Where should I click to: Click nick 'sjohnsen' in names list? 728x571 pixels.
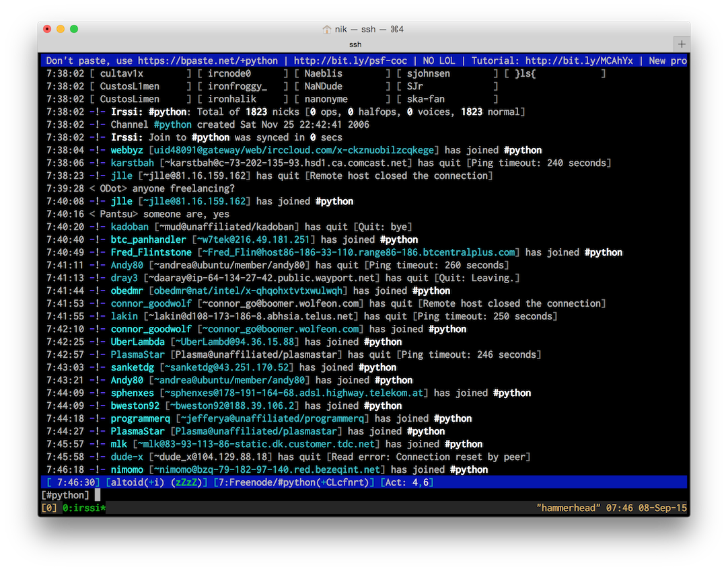428,73
